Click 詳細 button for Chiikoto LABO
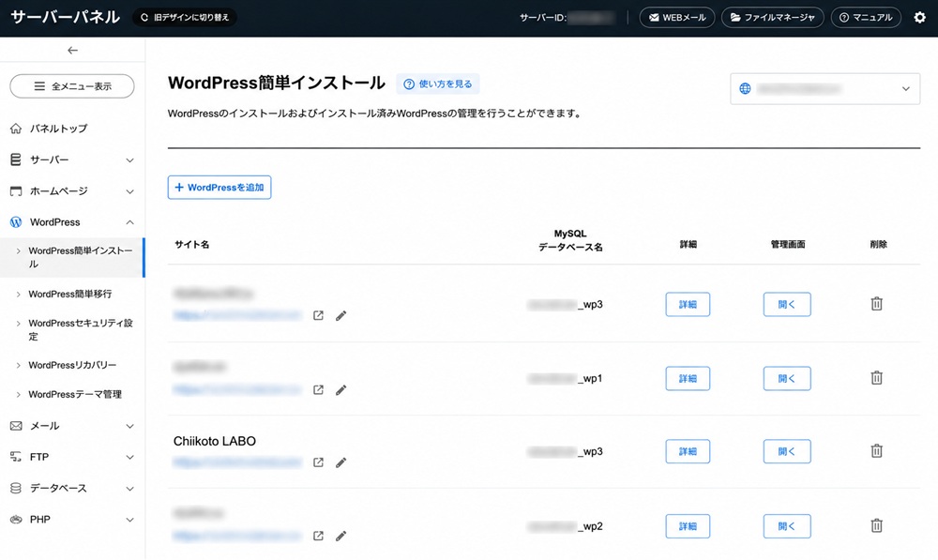 (688, 451)
